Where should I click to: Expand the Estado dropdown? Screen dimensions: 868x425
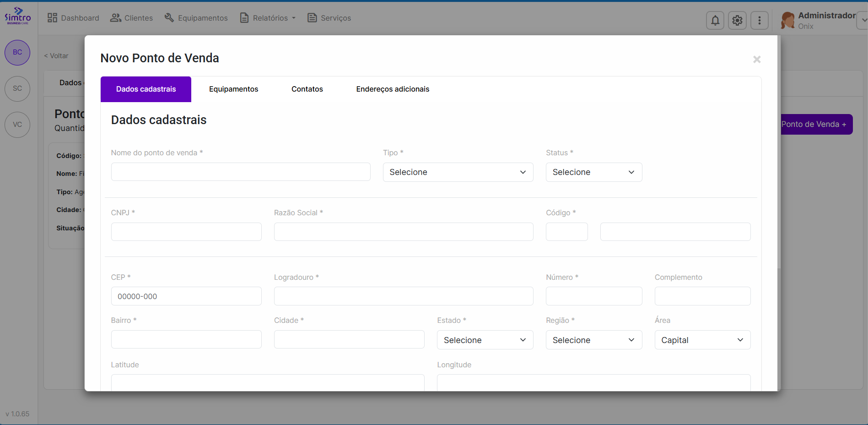point(485,340)
